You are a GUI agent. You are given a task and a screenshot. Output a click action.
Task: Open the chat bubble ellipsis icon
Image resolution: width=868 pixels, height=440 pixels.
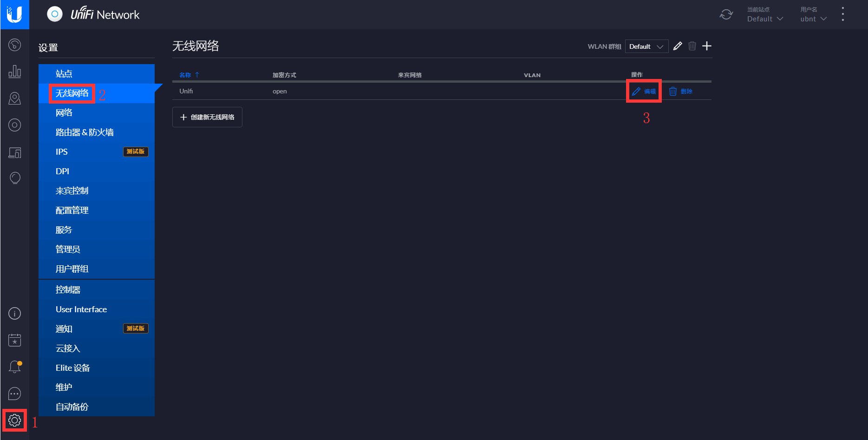[x=14, y=393]
